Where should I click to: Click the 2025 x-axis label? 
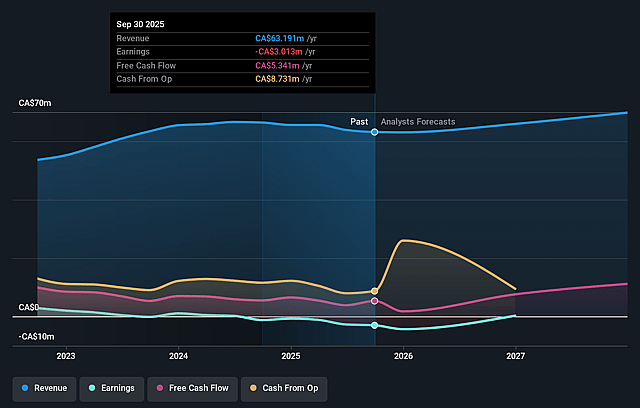click(291, 355)
